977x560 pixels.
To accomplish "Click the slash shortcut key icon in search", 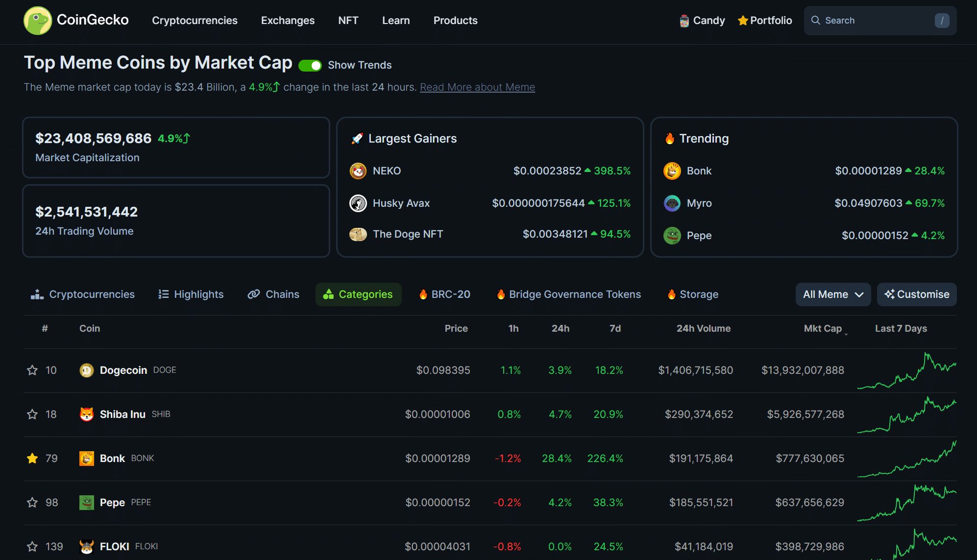I will pos(942,21).
